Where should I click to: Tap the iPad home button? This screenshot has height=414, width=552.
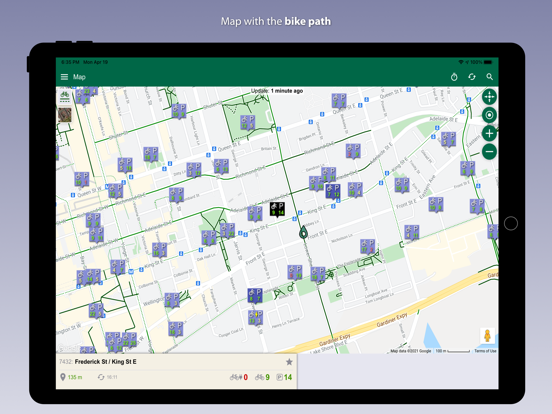coord(511,223)
